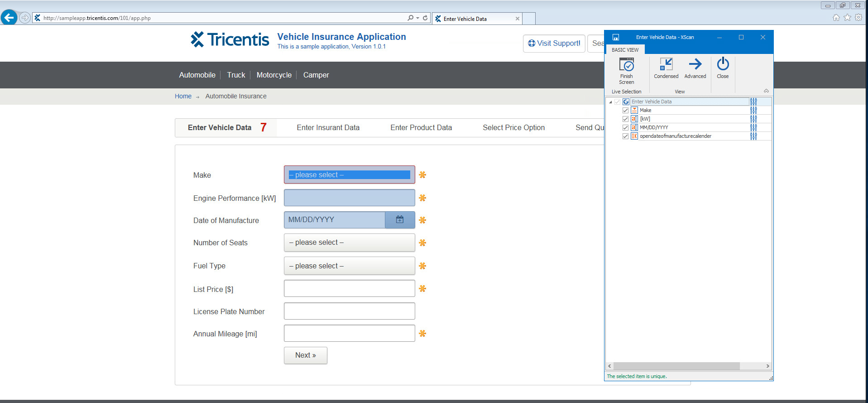Uncheck the [kW] item checkbox
The image size is (868, 403).
625,119
